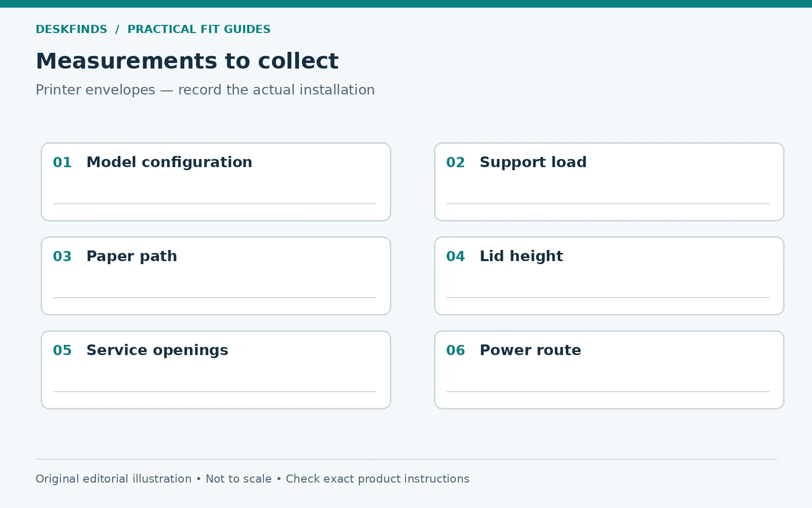The image size is (812, 508).
Task: Select the number "03" beside Paper path
Action: tap(62, 257)
